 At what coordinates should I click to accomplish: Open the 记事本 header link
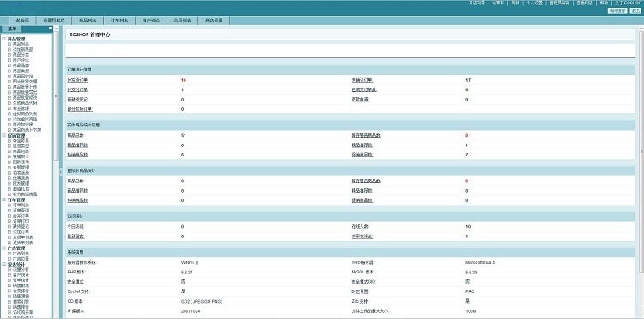click(497, 3)
